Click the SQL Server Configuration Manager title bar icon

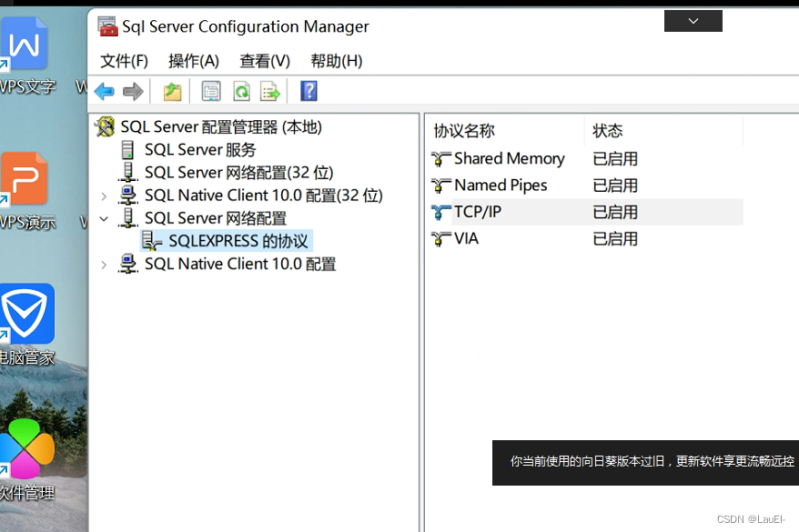(x=108, y=26)
